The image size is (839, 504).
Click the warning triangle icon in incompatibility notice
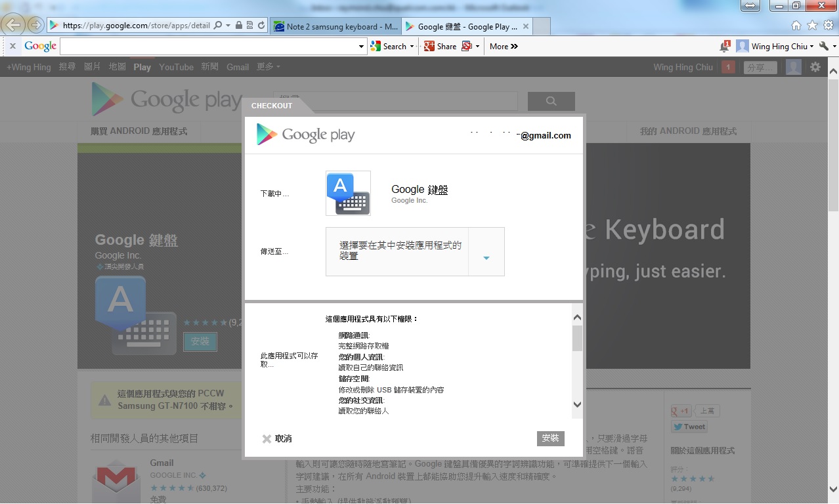104,400
